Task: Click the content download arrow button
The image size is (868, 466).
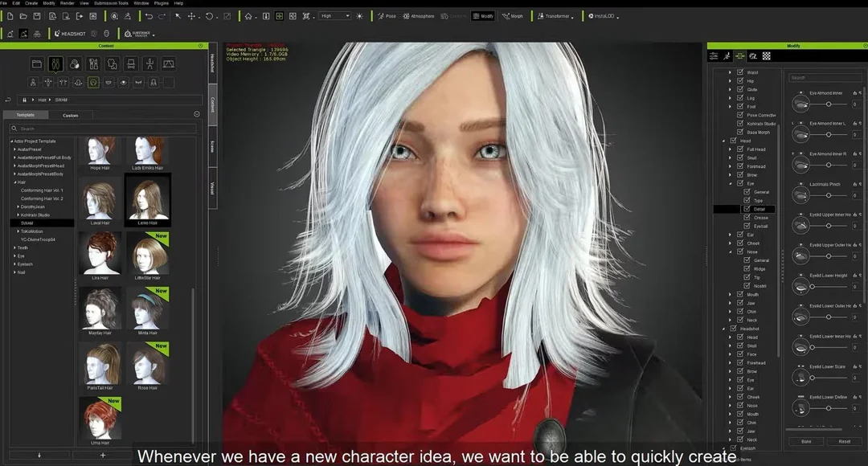Action: tap(39, 455)
